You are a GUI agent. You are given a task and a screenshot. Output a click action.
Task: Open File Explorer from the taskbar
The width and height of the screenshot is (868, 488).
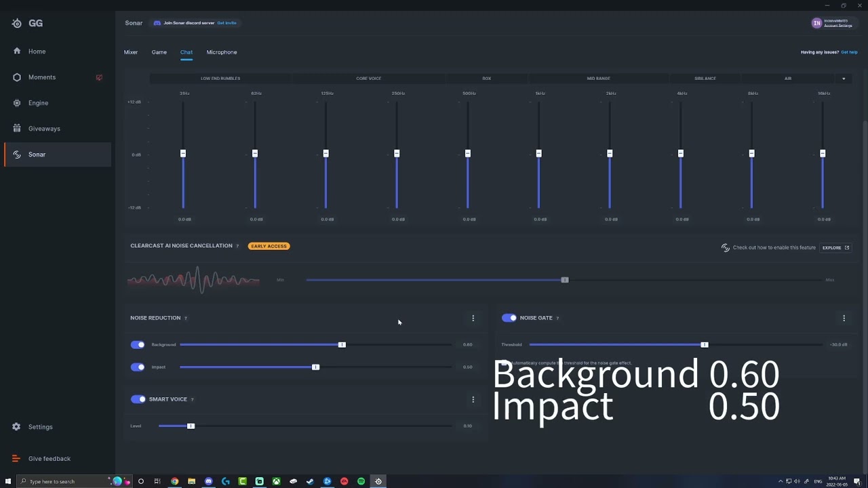191,481
